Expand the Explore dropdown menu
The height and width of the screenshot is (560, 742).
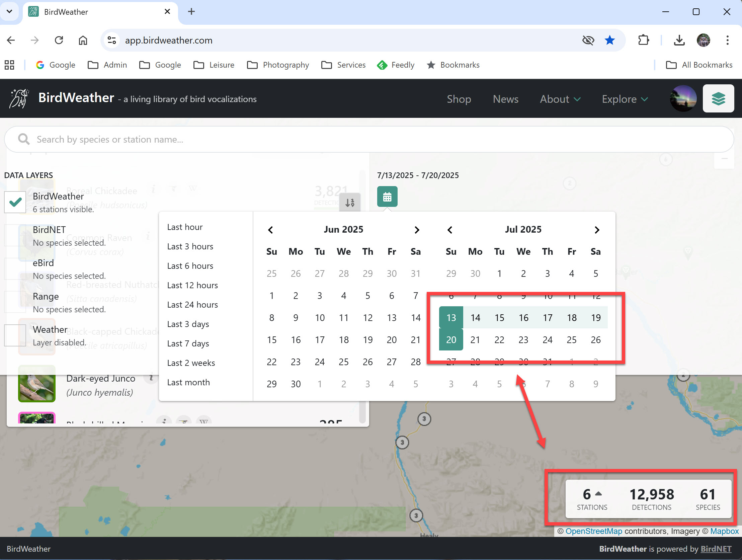coord(624,99)
